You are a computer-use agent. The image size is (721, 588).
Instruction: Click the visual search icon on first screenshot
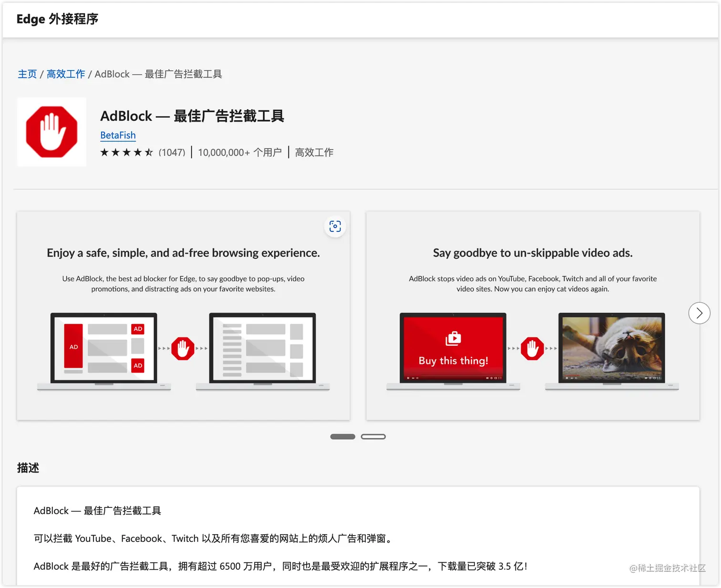335,227
